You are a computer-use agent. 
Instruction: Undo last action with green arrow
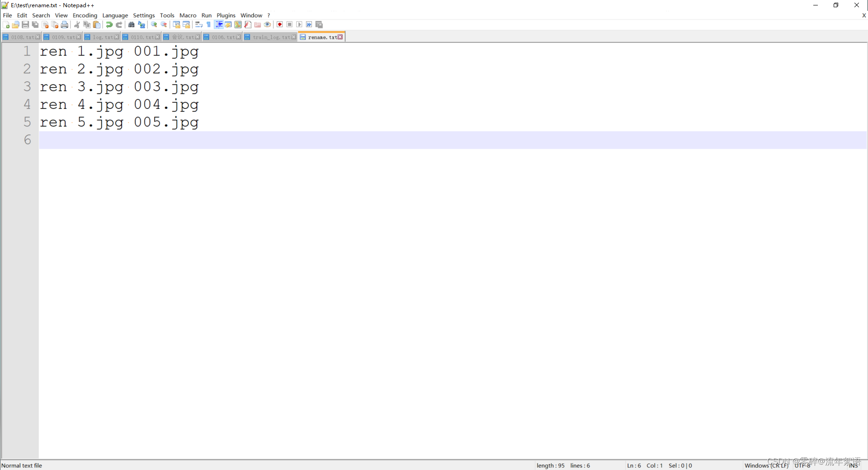[109, 25]
